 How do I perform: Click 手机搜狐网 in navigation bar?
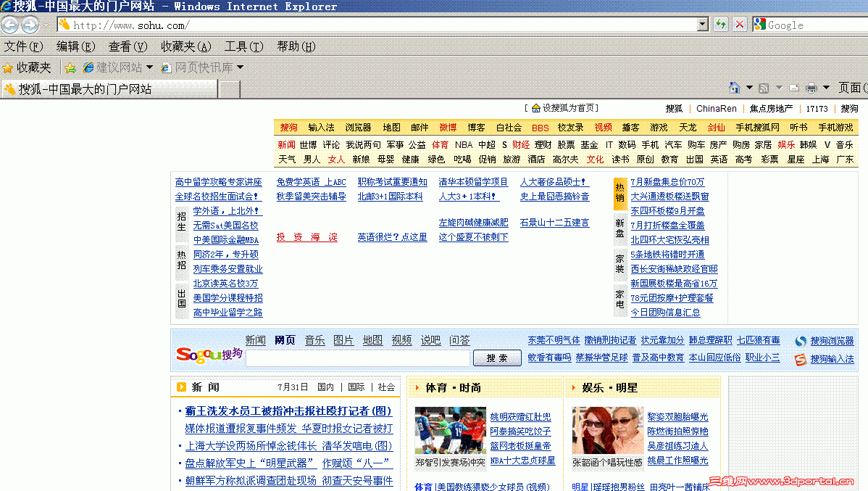tap(757, 128)
